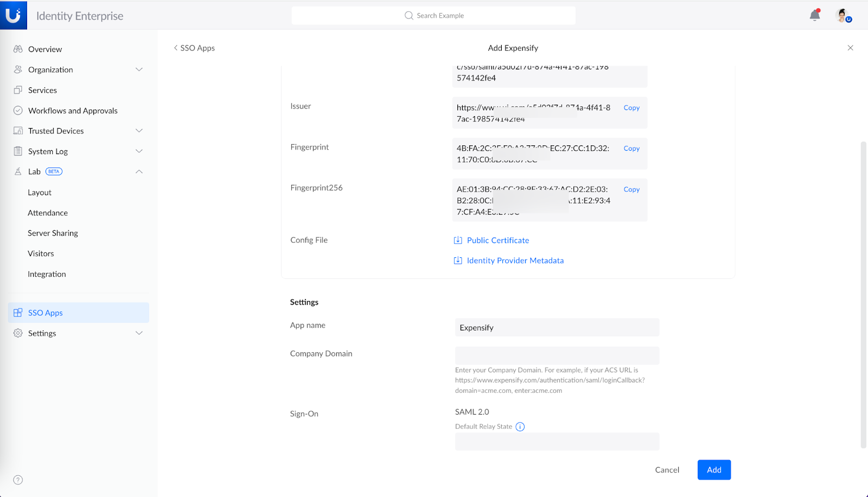
Task: Click the user profile avatar
Action: click(842, 15)
